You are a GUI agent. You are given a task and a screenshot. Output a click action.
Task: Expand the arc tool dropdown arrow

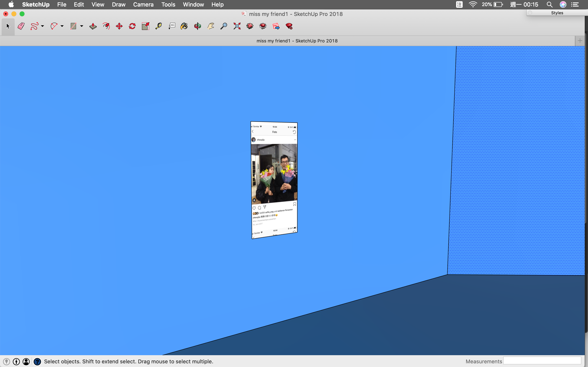click(62, 26)
